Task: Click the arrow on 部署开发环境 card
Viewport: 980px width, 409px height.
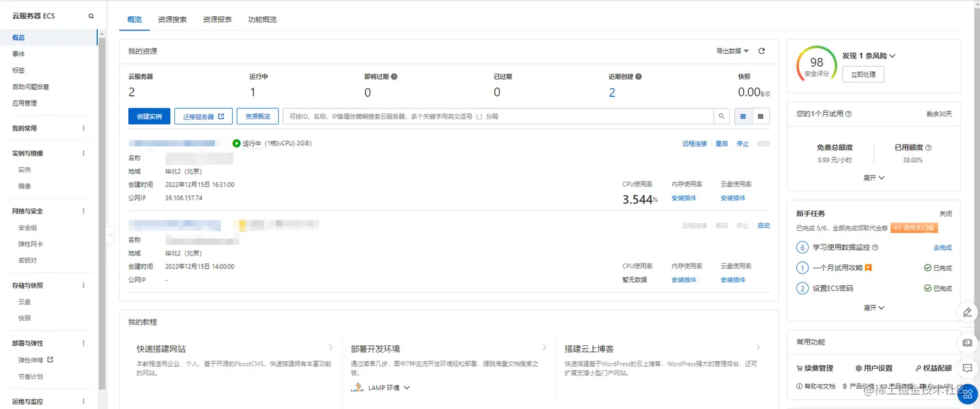Action: pyautogui.click(x=544, y=348)
